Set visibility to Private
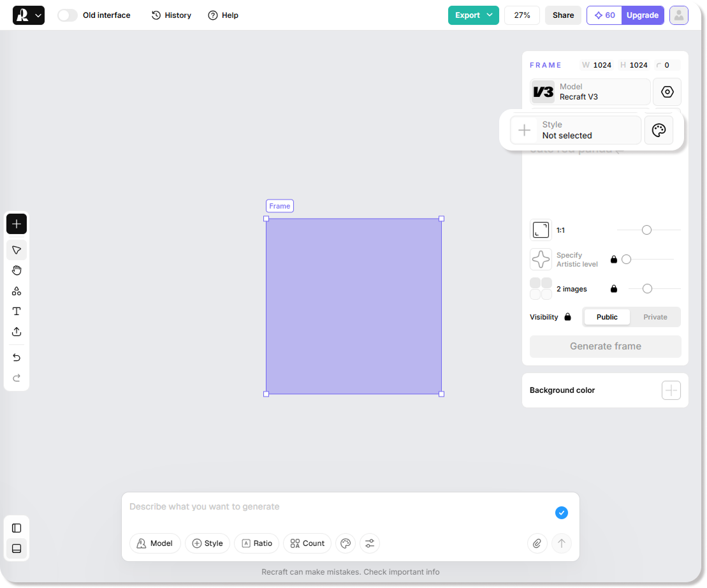Image resolution: width=707 pixels, height=588 pixels. point(655,317)
